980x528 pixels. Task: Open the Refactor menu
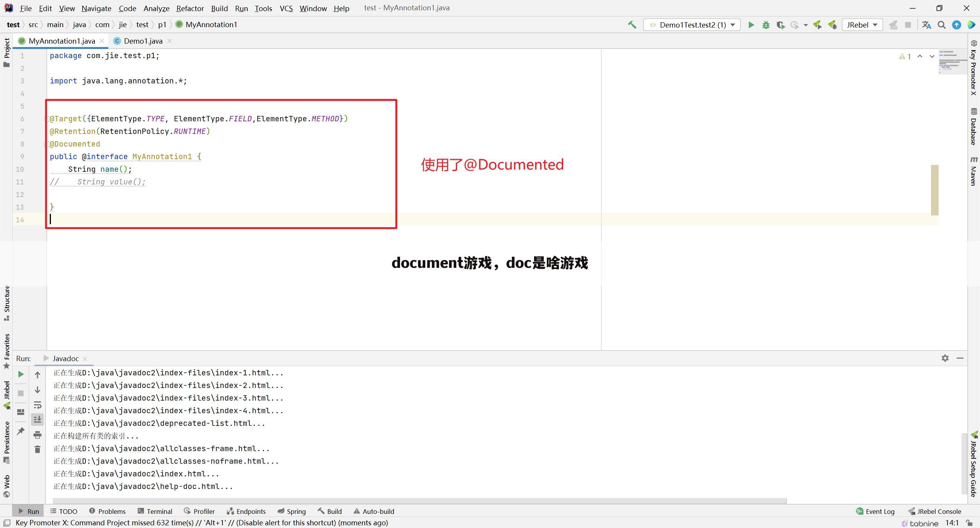click(190, 8)
